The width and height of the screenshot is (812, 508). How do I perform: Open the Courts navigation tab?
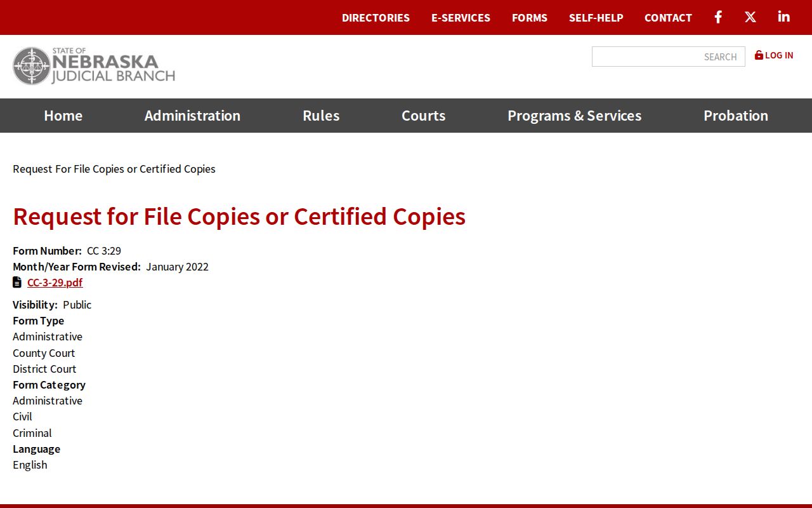423,116
